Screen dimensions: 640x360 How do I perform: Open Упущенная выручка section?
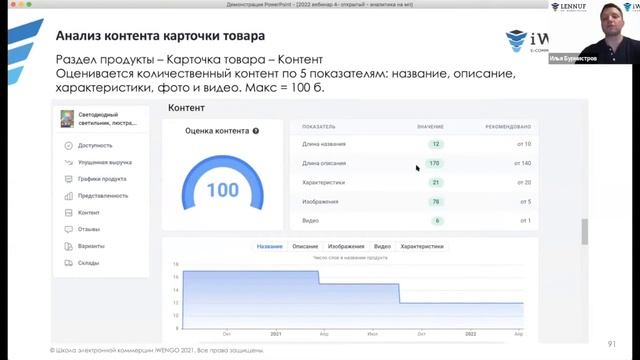pos(105,162)
